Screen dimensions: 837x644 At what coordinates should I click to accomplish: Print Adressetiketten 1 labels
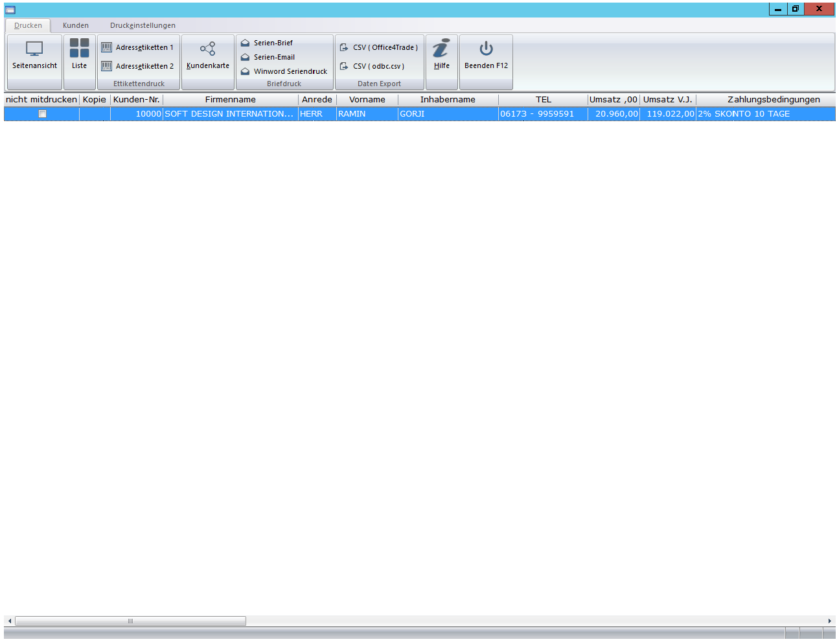[x=137, y=47]
